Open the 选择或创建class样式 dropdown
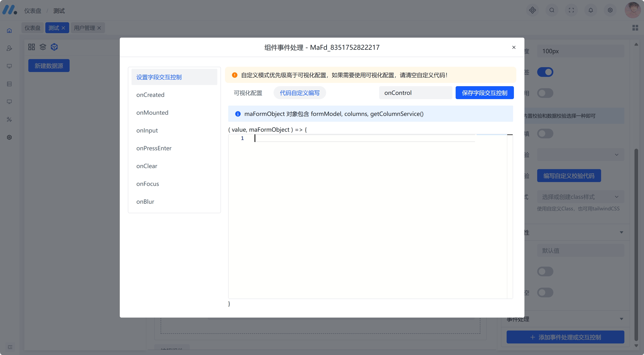 pyautogui.click(x=580, y=197)
